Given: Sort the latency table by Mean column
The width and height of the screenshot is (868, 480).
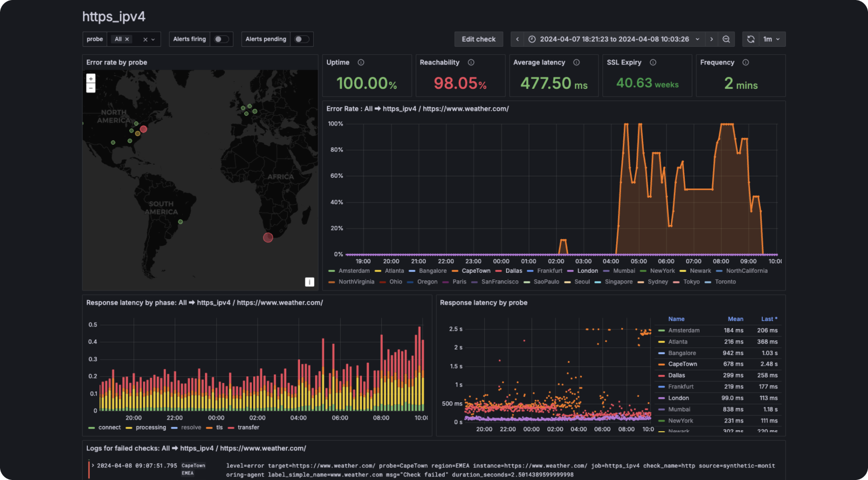Looking at the screenshot, I should pyautogui.click(x=736, y=318).
